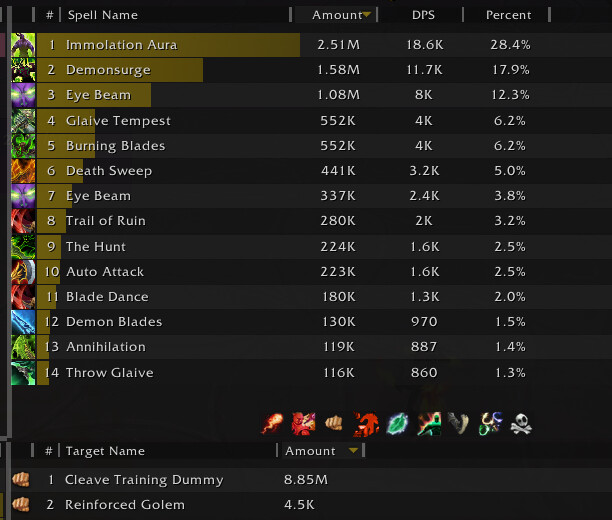Click the fist icon beside Cleave Training Dummy
Viewport: 612px width, 520px height.
coord(21,479)
